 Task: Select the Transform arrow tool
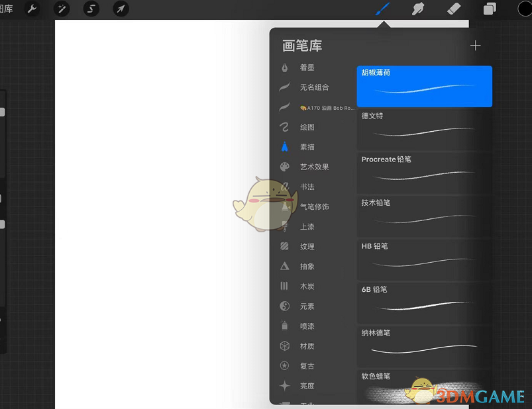(120, 9)
